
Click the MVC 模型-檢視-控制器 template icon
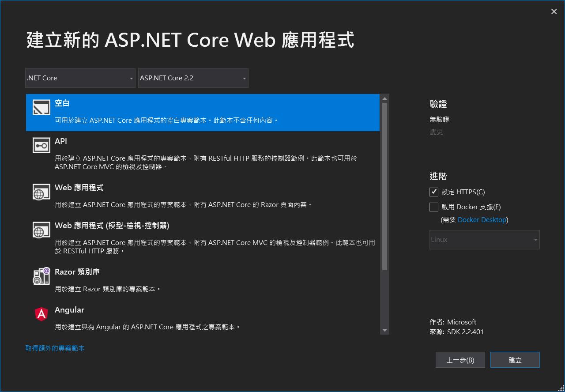tap(41, 230)
